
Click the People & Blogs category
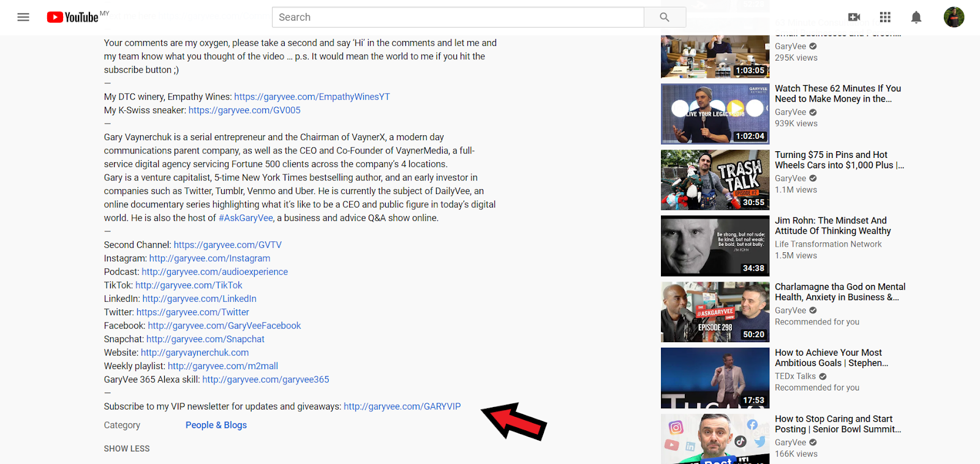point(216,425)
